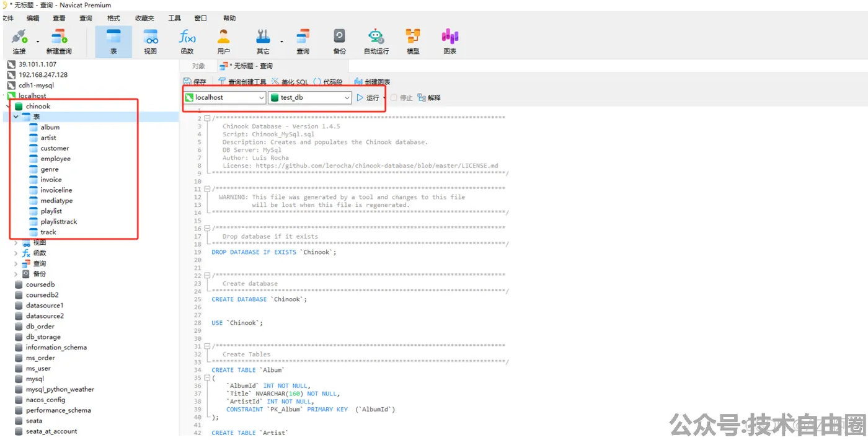The image size is (868, 440).
Task: Click the 连接 (Connection) toolbar icon
Action: pos(19,42)
